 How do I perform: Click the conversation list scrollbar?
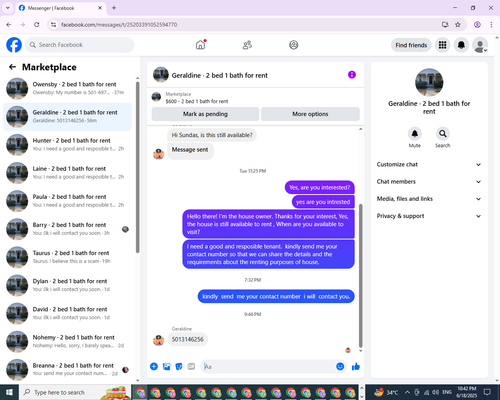tap(137, 167)
